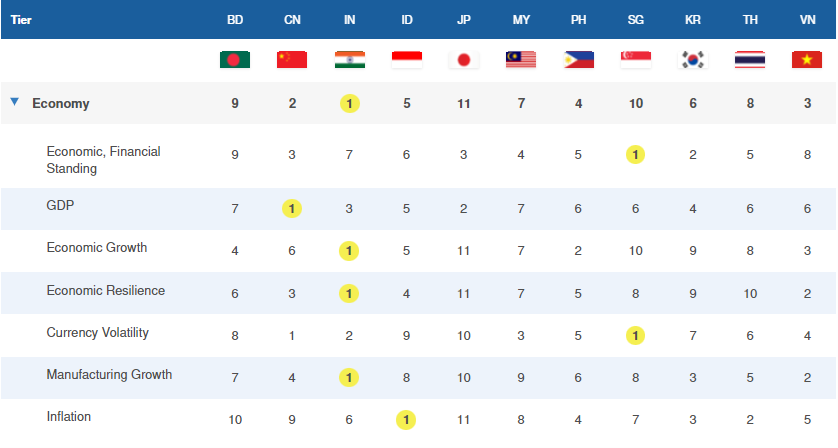This screenshot has width=838, height=448.
Task: Click the Bangladesh flag icon
Action: (235, 60)
